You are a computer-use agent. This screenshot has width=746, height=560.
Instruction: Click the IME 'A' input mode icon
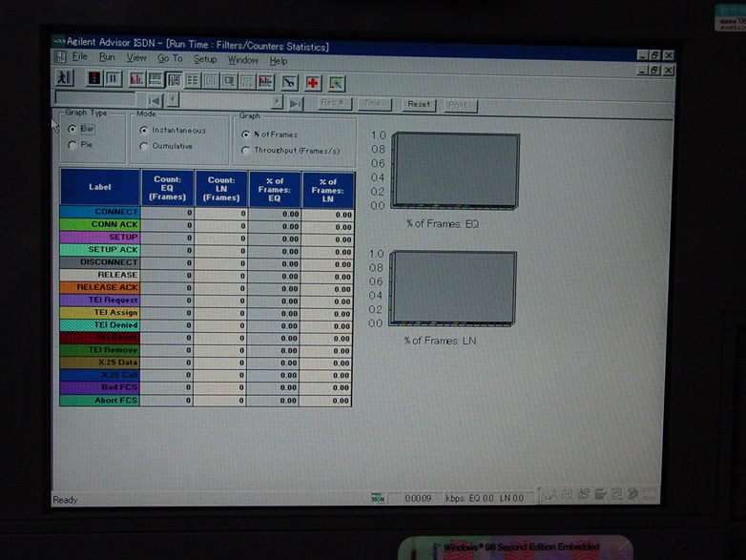[552, 495]
